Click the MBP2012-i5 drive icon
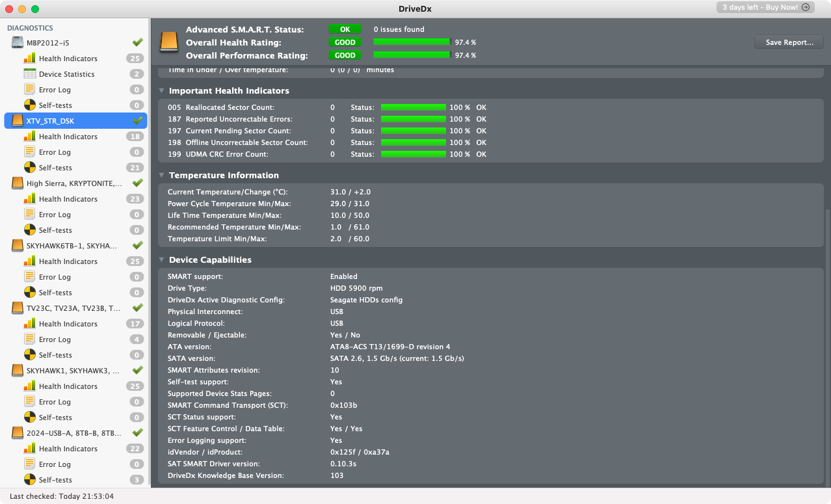 (x=18, y=43)
